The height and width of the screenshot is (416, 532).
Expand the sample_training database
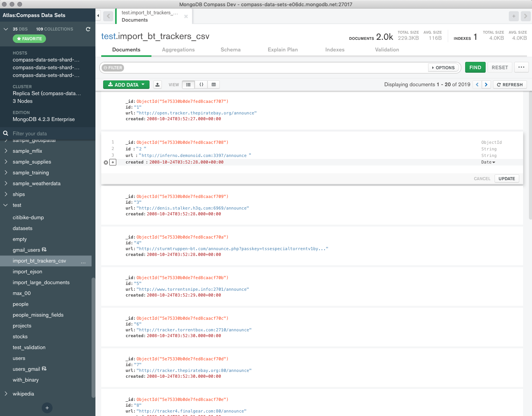click(x=6, y=173)
